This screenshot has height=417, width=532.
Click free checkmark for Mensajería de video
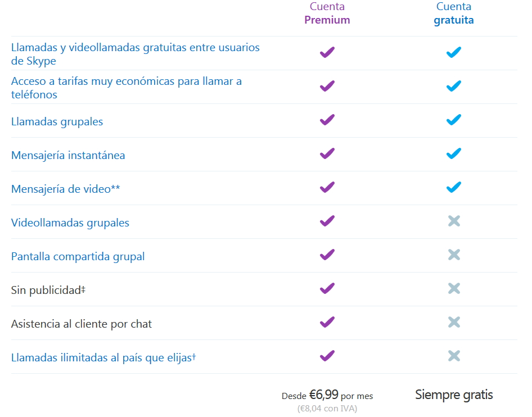(453, 187)
